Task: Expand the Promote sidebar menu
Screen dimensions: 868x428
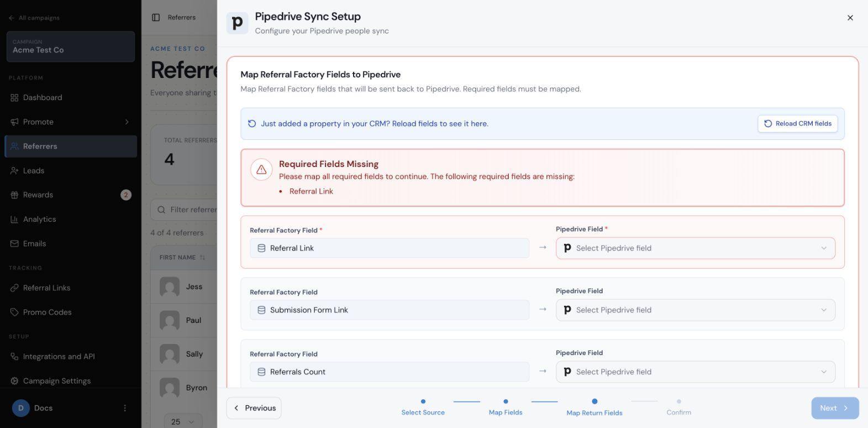Action: coord(71,122)
